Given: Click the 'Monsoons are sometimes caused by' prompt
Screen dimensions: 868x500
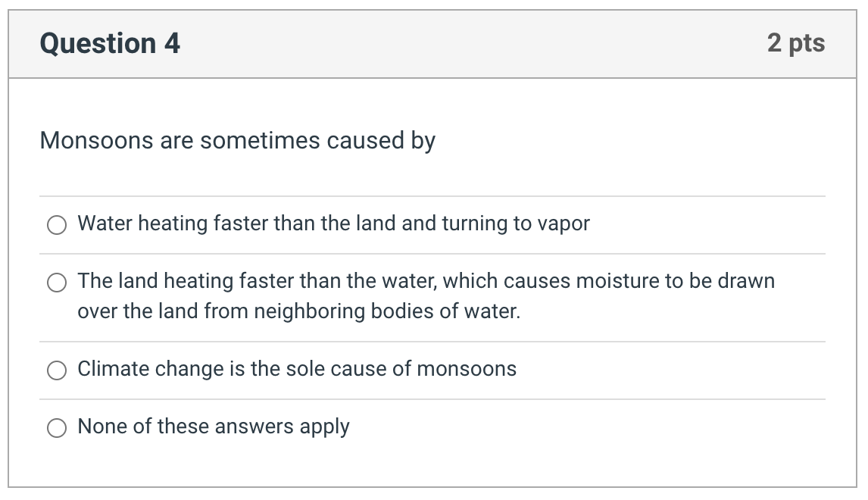Looking at the screenshot, I should click(x=237, y=141).
